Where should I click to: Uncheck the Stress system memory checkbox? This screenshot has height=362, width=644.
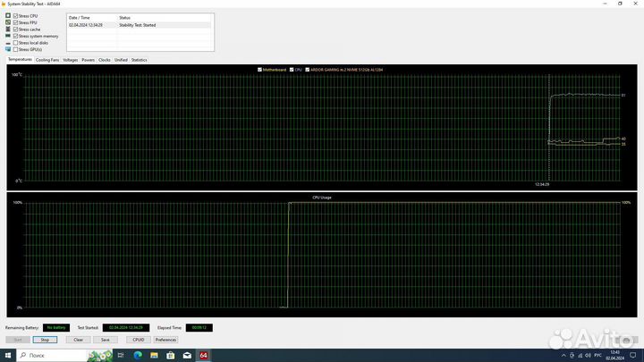(15, 36)
